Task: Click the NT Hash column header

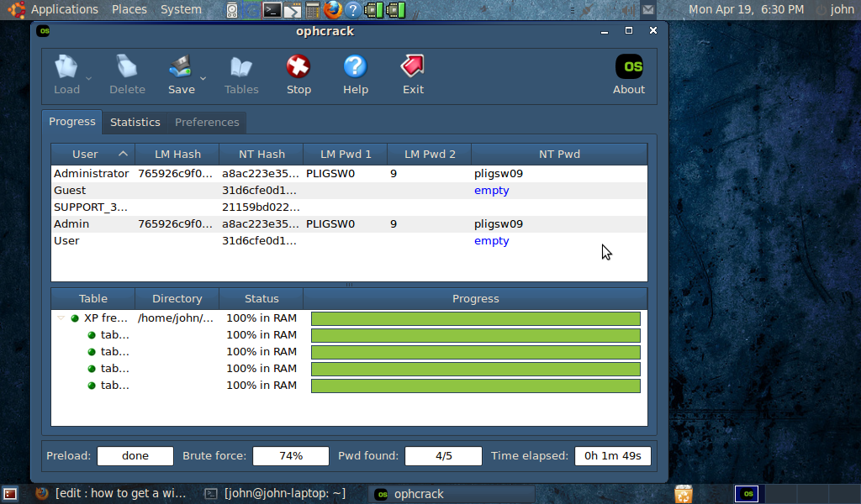Action: [x=261, y=154]
